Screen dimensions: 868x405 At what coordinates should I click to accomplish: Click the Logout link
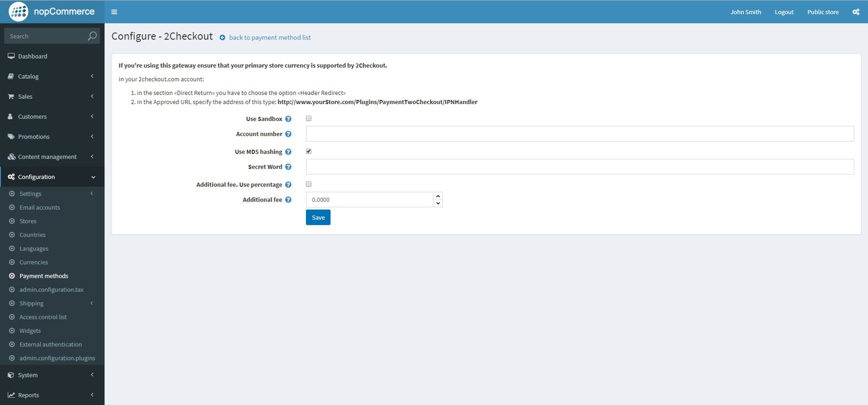(784, 12)
